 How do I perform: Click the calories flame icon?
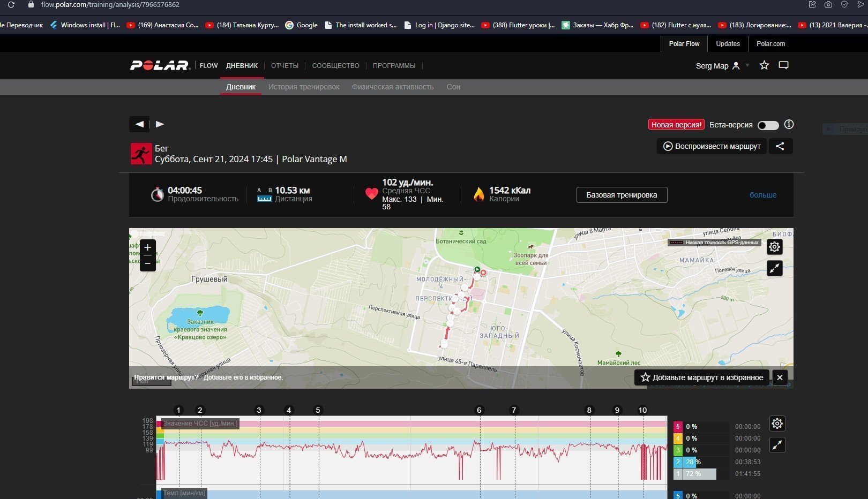[x=479, y=194]
